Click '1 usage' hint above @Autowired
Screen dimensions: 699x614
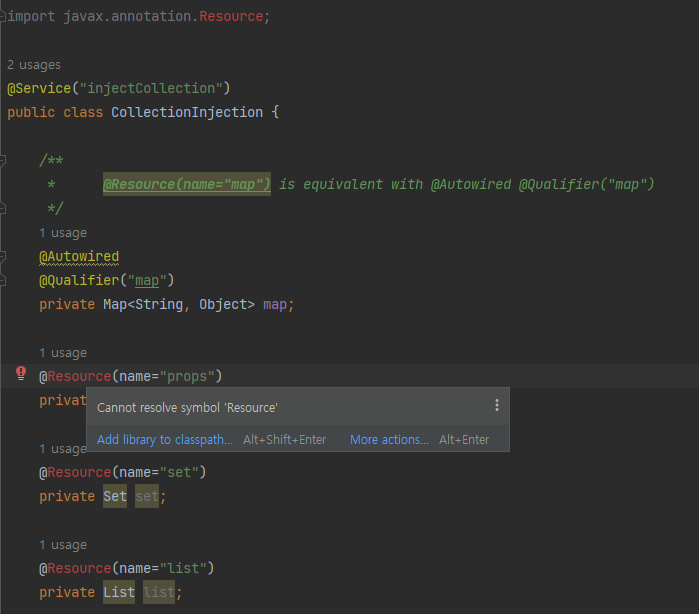tap(63, 233)
